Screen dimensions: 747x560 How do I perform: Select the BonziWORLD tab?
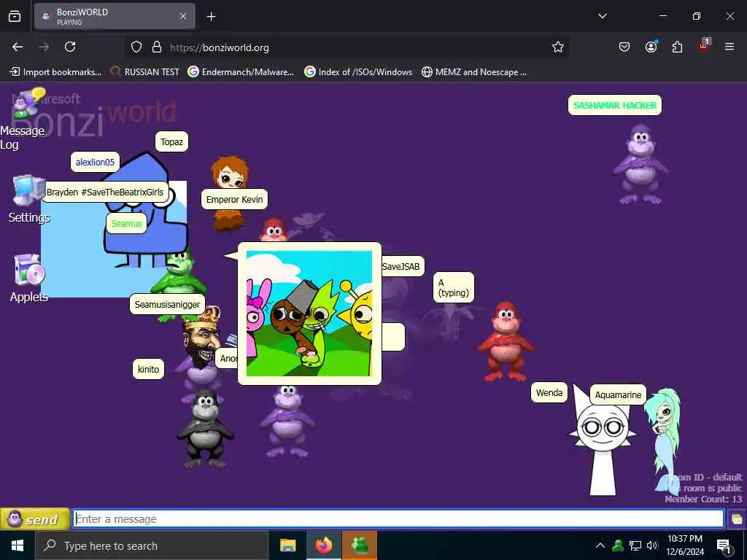115,16
